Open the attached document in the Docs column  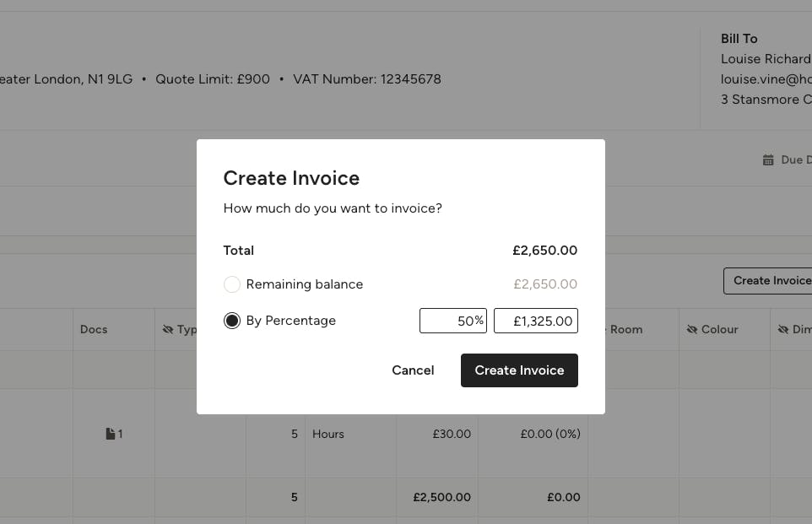pyautogui.click(x=112, y=433)
